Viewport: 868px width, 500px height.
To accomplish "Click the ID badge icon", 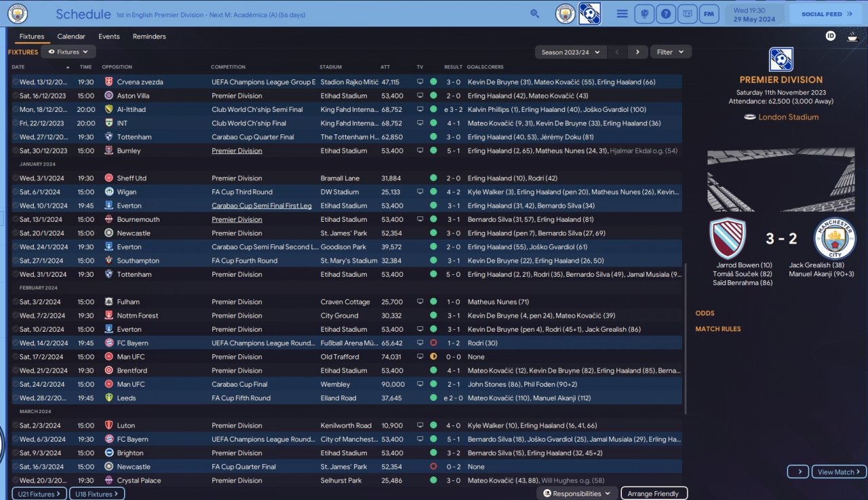I will pyautogui.click(x=831, y=36).
